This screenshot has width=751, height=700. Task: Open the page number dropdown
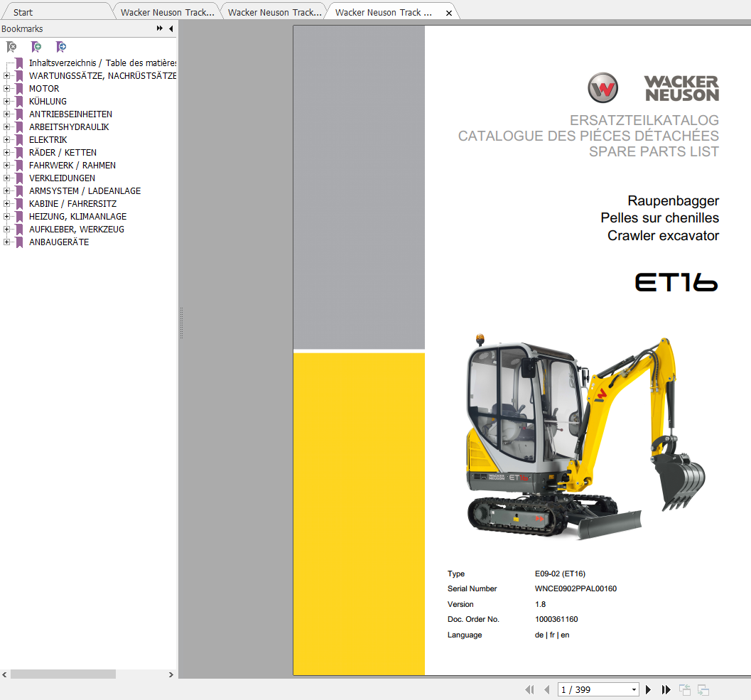[x=634, y=689]
